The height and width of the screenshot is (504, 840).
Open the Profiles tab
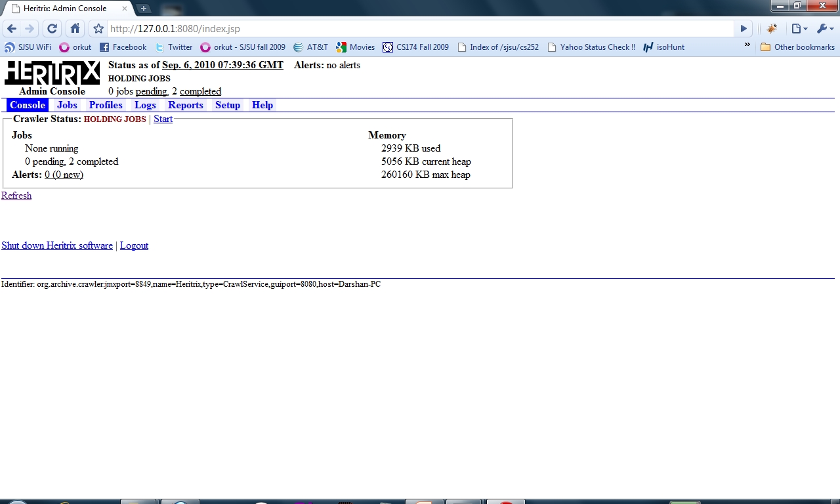106,105
